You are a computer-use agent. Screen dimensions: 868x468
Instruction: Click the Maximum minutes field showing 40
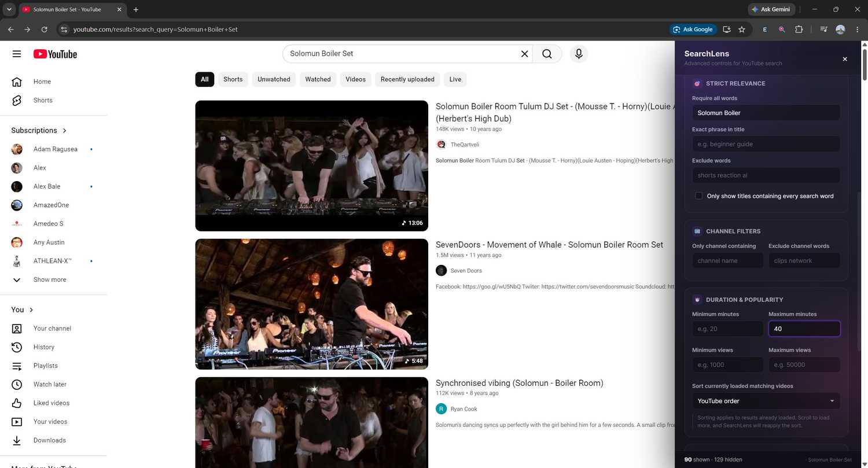tap(804, 329)
